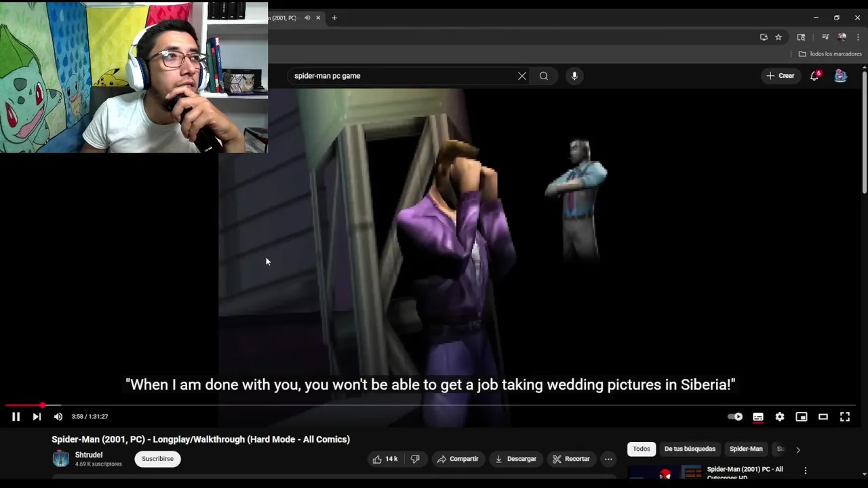
Task: Skip to next video using the next button
Action: tap(37, 417)
